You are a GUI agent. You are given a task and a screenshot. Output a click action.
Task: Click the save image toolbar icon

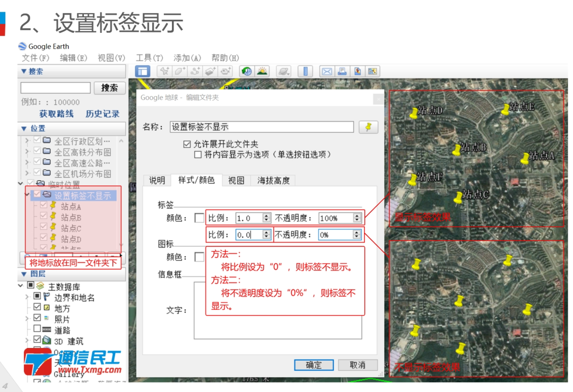point(358,71)
